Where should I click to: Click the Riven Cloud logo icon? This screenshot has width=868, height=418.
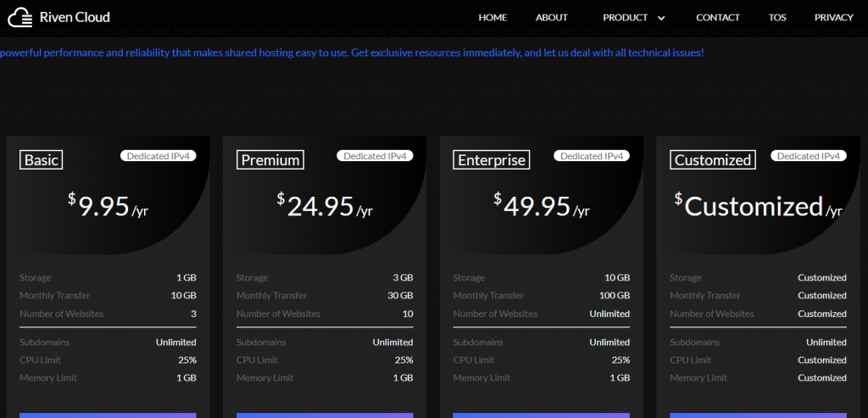pos(20,17)
